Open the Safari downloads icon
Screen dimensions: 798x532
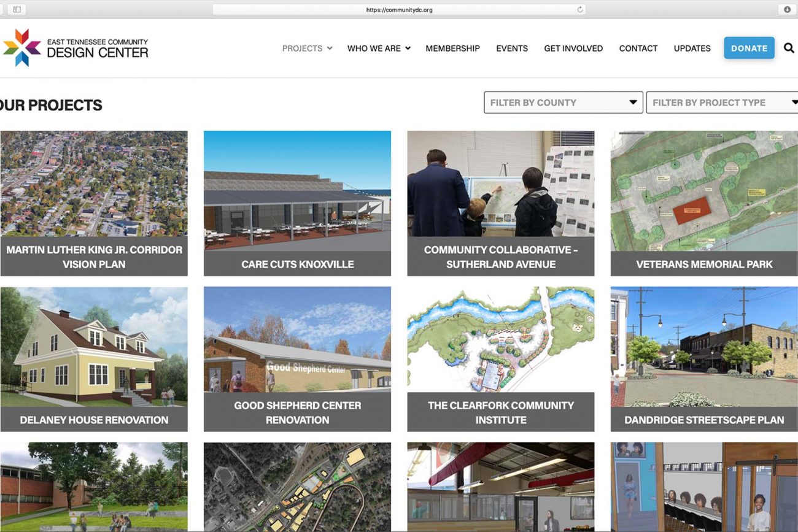click(x=787, y=9)
